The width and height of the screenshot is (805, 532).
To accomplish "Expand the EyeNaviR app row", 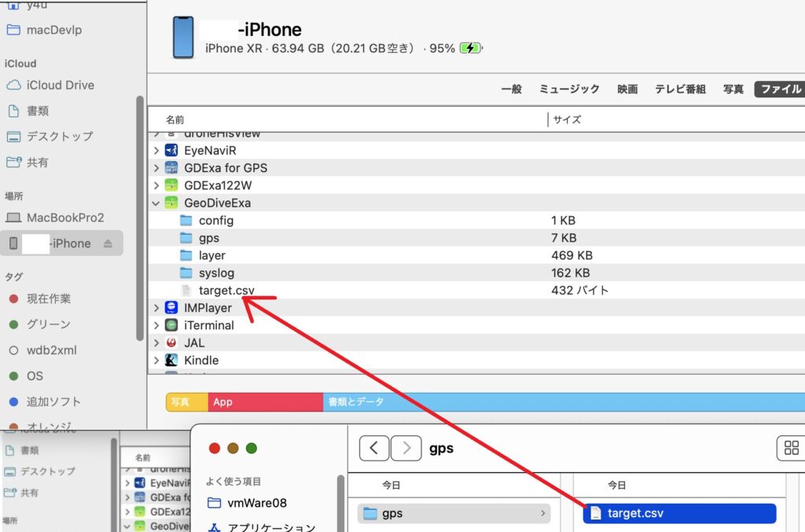I will tap(156, 150).
